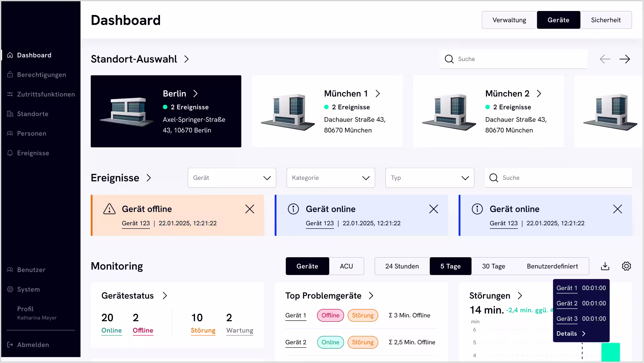Screen dimensions: 644x363
Task: Click the magnifier icon in Ereignisse search
Action: tap(494, 178)
